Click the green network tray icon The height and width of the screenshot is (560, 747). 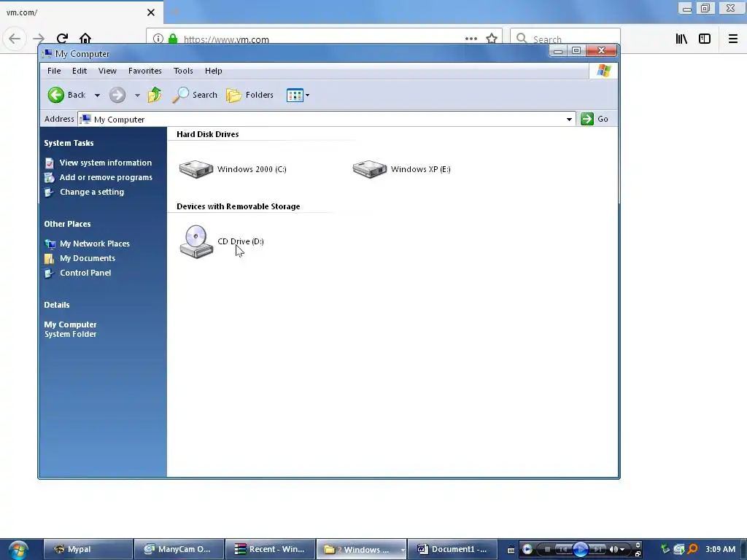pos(665,549)
